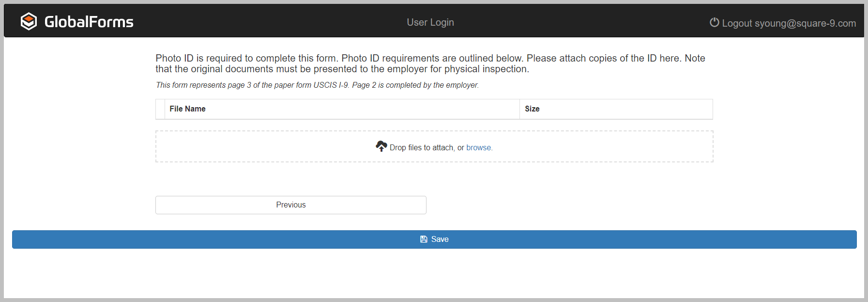Click the italic USCIS I-9 note
868x302 pixels.
coord(317,85)
